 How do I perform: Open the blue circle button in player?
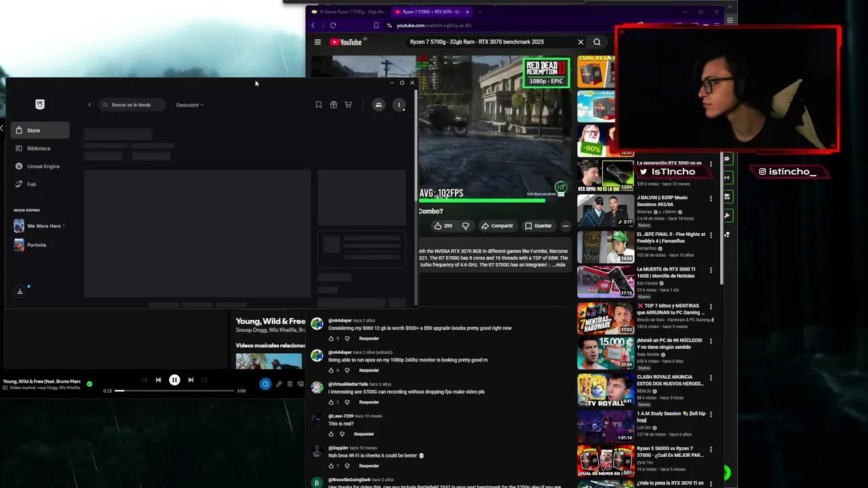click(x=265, y=384)
